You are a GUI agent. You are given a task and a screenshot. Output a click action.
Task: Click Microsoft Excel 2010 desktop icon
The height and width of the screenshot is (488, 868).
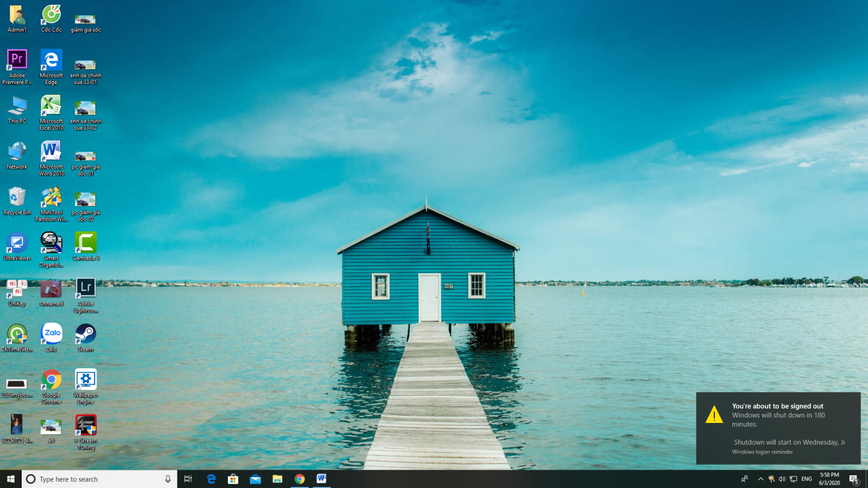coord(51,106)
